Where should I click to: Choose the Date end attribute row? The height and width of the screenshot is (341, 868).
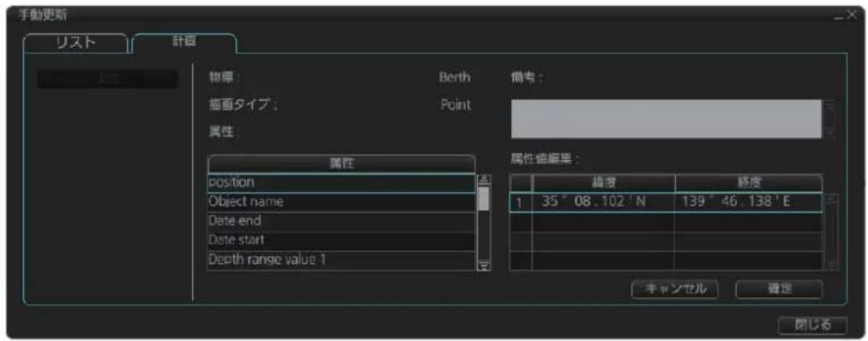click(x=341, y=221)
